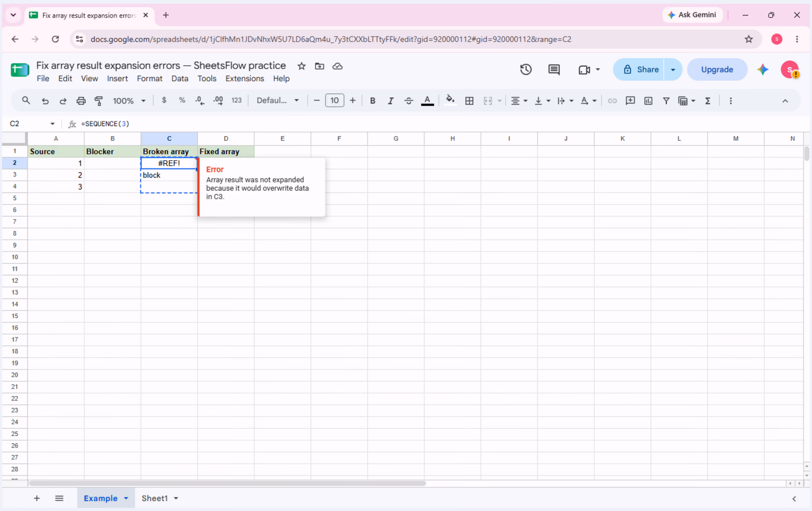The image size is (812, 511).
Task: Toggle strikethrough formatting
Action: 409,101
